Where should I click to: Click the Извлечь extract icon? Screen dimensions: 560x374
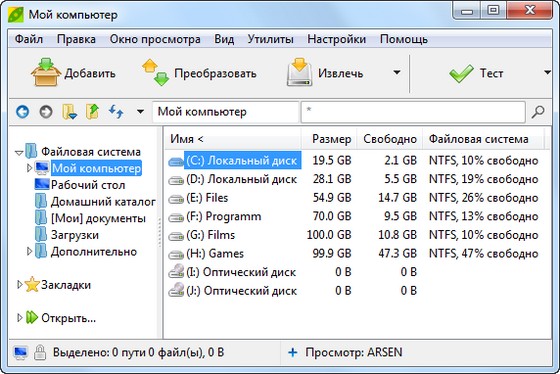(300, 72)
